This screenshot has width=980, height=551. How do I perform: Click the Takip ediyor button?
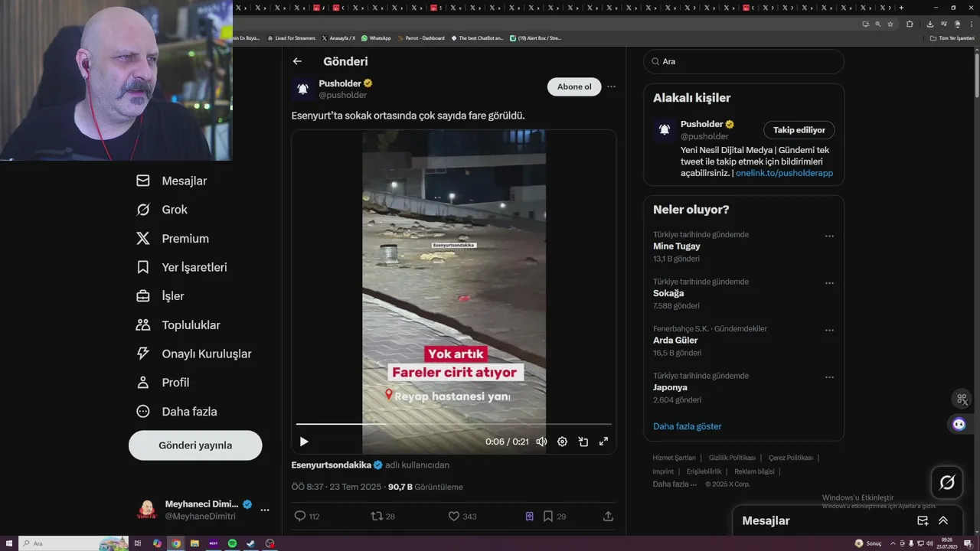[x=799, y=130]
